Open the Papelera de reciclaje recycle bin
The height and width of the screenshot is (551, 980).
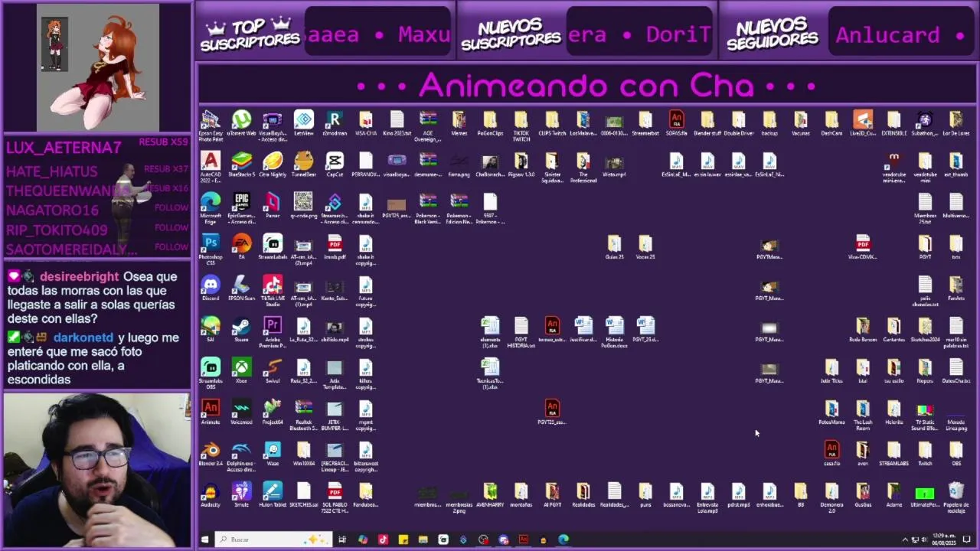coord(956,498)
